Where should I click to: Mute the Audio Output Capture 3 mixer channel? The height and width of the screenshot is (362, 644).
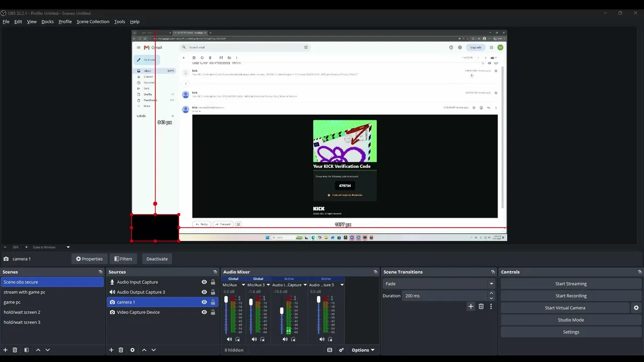point(322,339)
